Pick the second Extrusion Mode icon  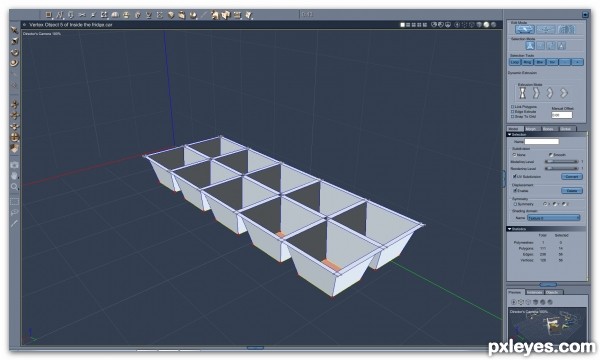536,93
